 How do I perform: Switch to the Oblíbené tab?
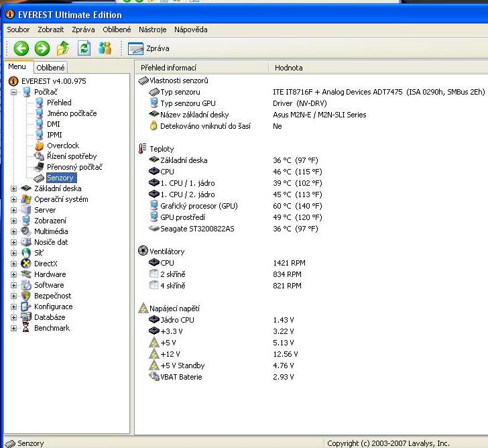pyautogui.click(x=50, y=67)
